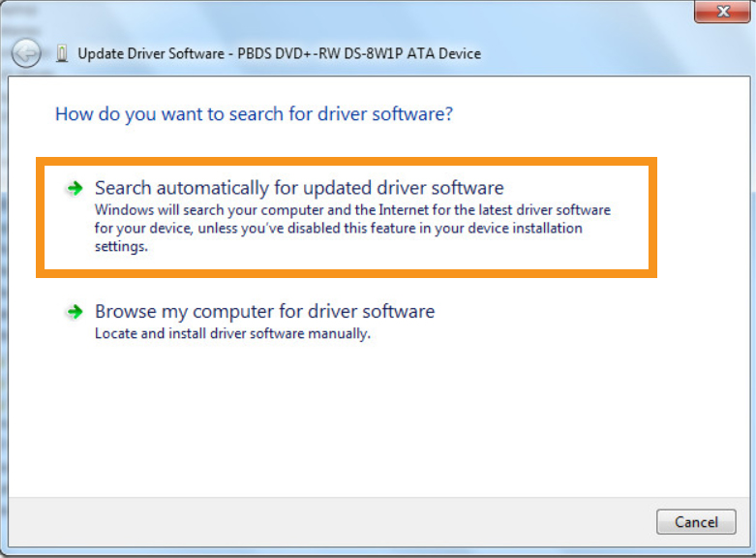Close the Update Driver Software window
The width and height of the screenshot is (756, 558).
coord(722,12)
